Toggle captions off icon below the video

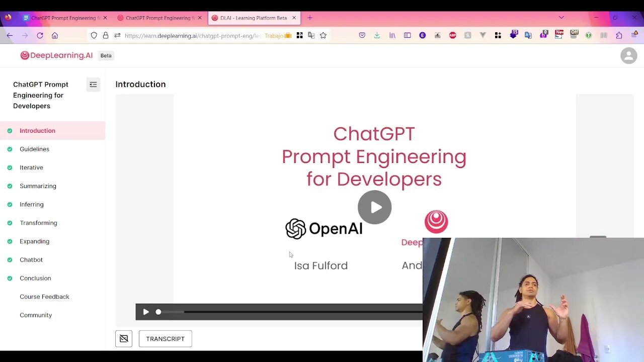click(x=124, y=339)
